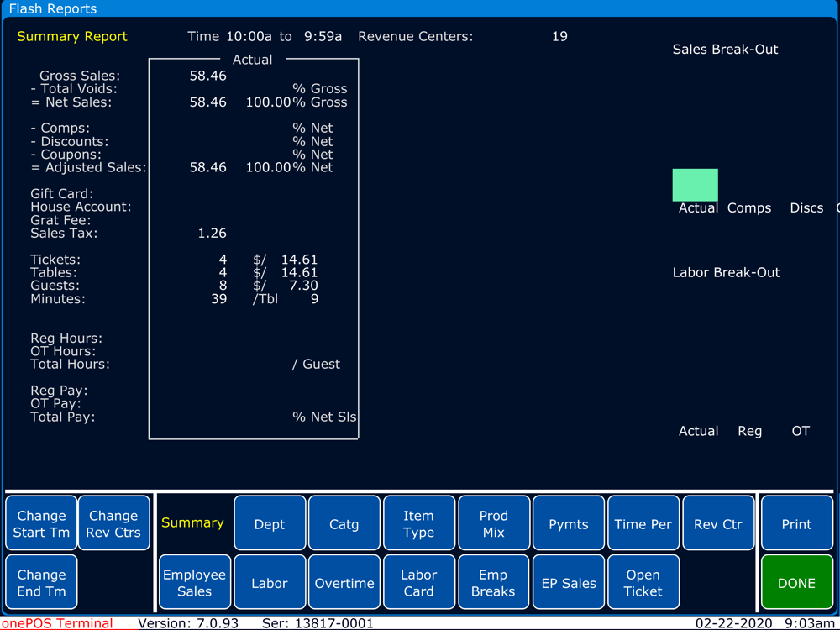Click the Print button
This screenshot has width=840, height=630.
coord(797,523)
